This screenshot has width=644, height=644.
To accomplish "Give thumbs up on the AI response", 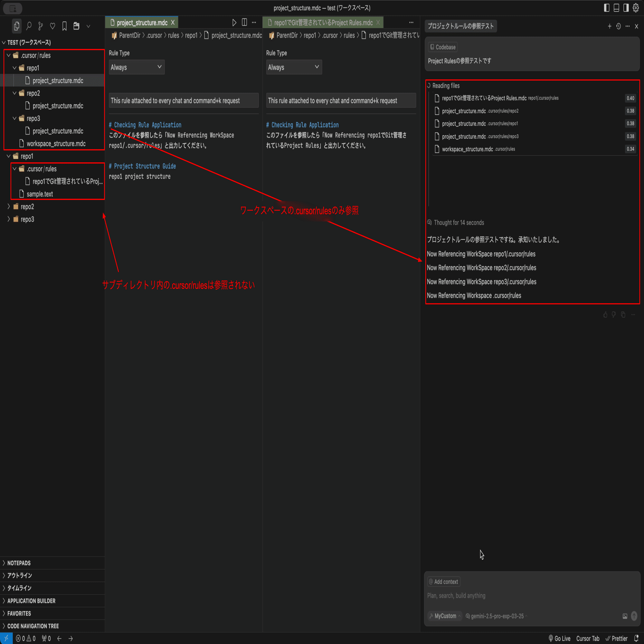I will point(605,315).
